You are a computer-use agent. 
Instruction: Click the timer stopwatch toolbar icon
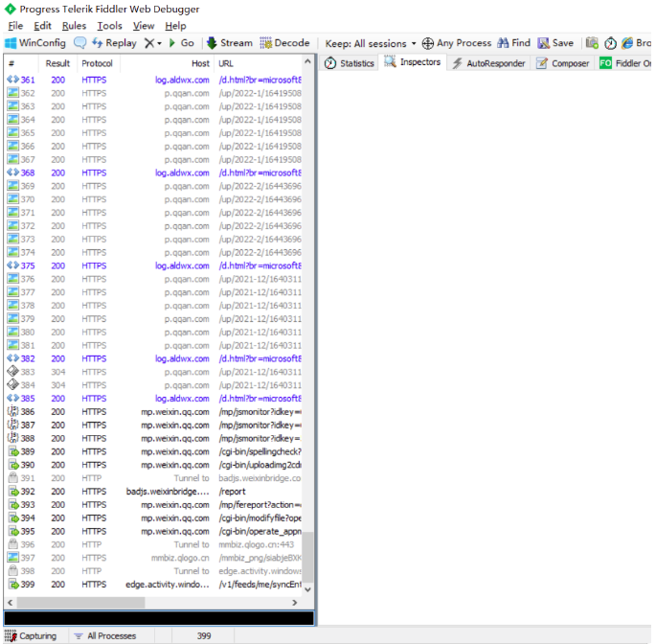point(610,43)
